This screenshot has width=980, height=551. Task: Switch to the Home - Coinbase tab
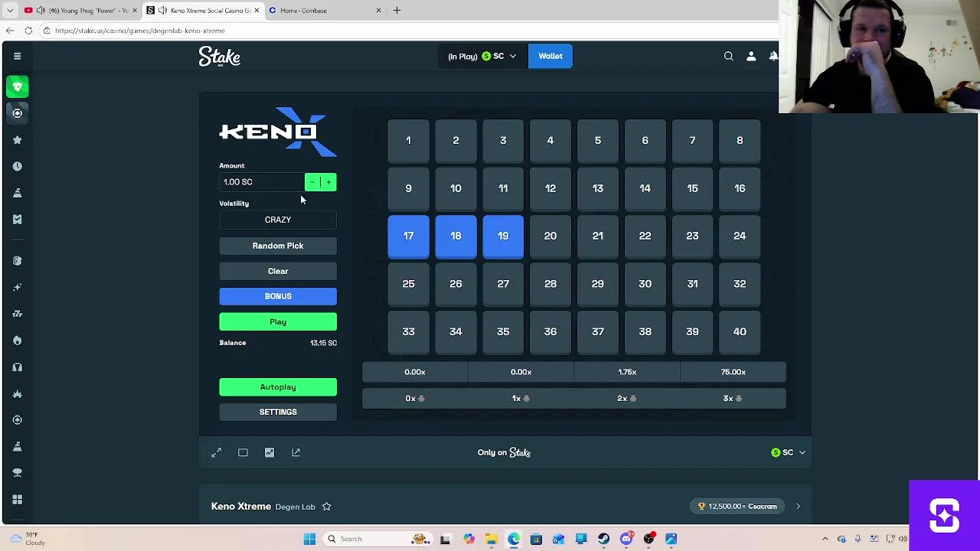[x=325, y=10]
